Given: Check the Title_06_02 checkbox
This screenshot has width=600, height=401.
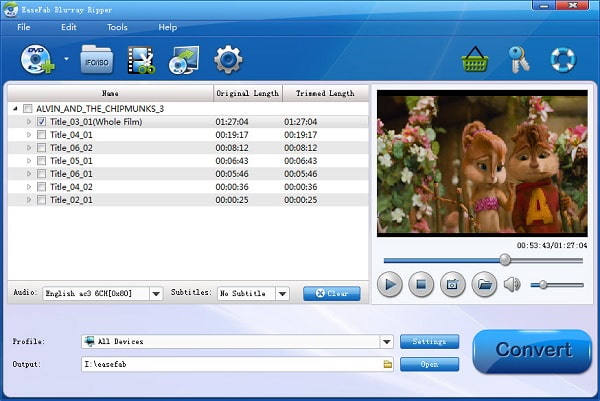Looking at the screenshot, I should click(41, 148).
